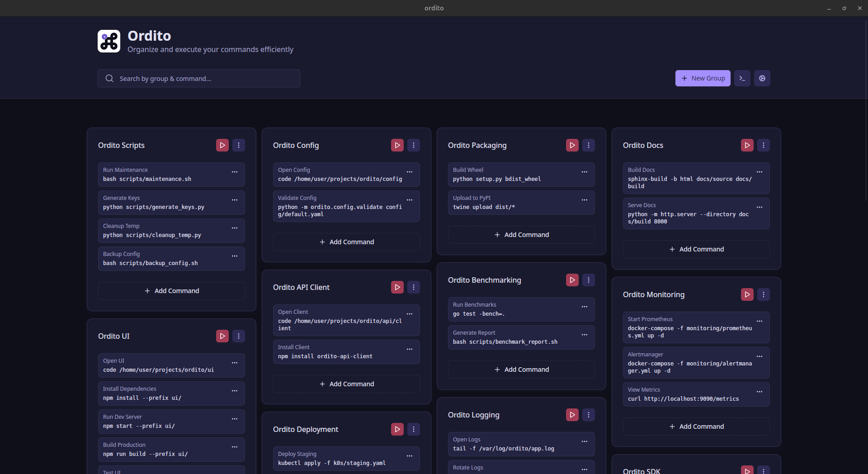Image resolution: width=868 pixels, height=474 pixels.
Task: Run the Ordito Deployment group
Action: (397, 429)
